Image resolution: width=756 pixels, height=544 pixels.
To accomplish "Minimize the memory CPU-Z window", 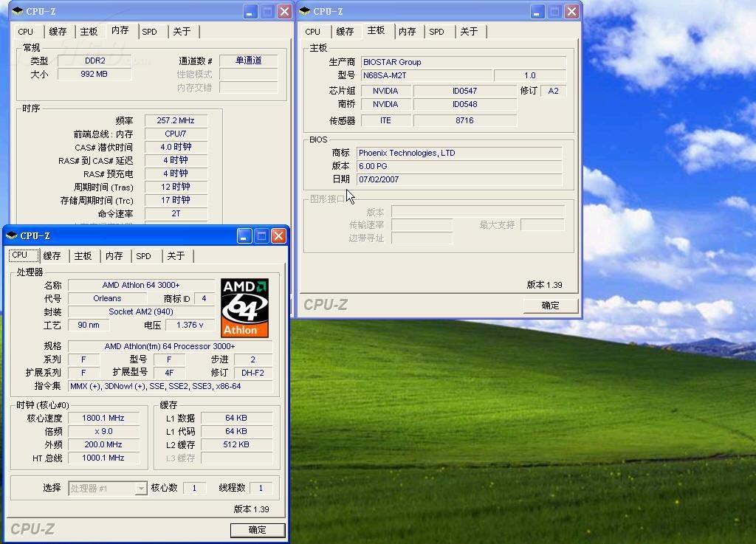I will [x=250, y=12].
